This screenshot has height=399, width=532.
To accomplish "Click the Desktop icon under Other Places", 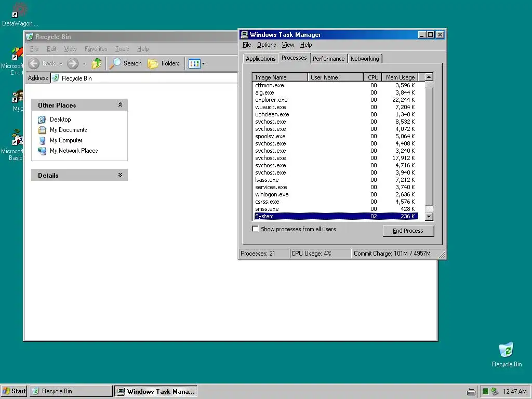I will (x=42, y=119).
